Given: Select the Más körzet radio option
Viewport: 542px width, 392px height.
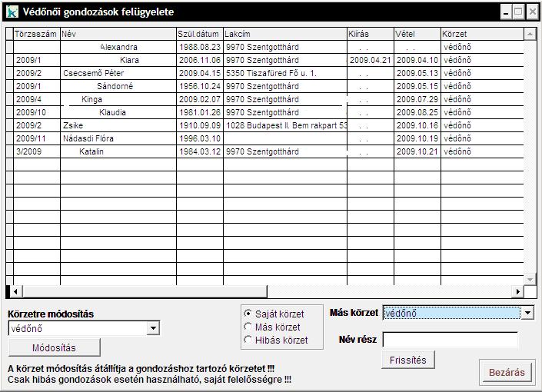Looking at the screenshot, I should [248, 327].
